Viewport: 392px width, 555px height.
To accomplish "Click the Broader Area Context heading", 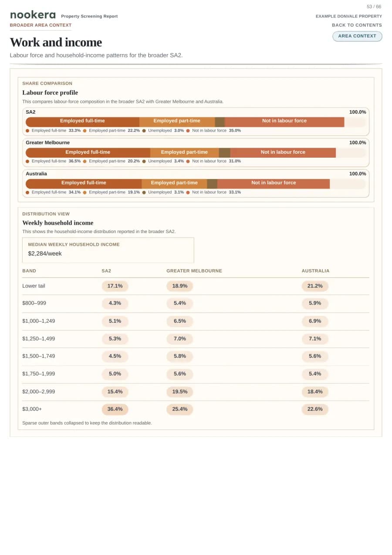I will click(x=41, y=25).
